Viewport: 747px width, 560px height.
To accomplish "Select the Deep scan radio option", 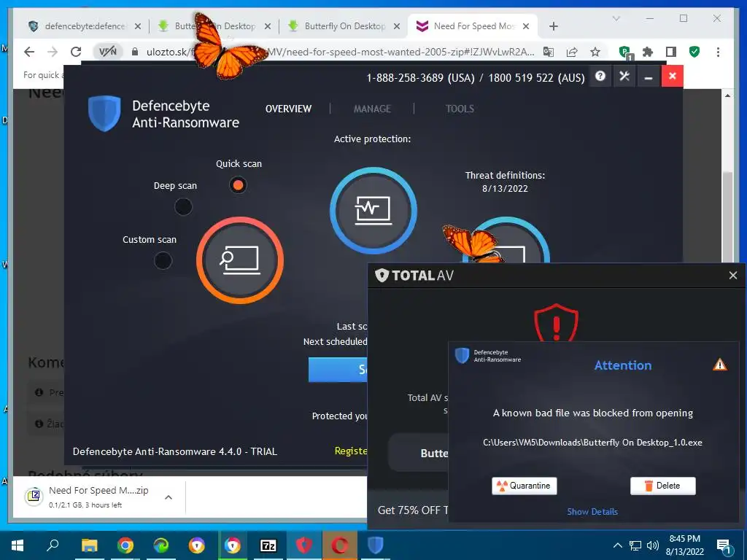I will [183, 206].
